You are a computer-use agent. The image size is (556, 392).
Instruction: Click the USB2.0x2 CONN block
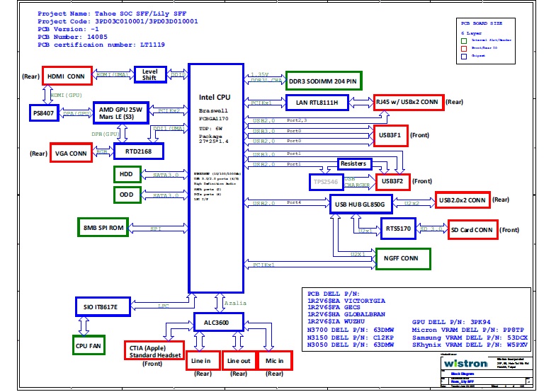coord(463,200)
